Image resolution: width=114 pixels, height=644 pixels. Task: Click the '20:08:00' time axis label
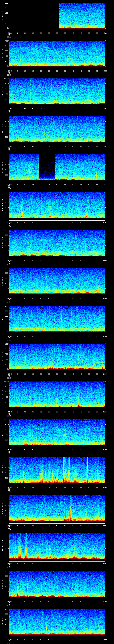(9, 185)
